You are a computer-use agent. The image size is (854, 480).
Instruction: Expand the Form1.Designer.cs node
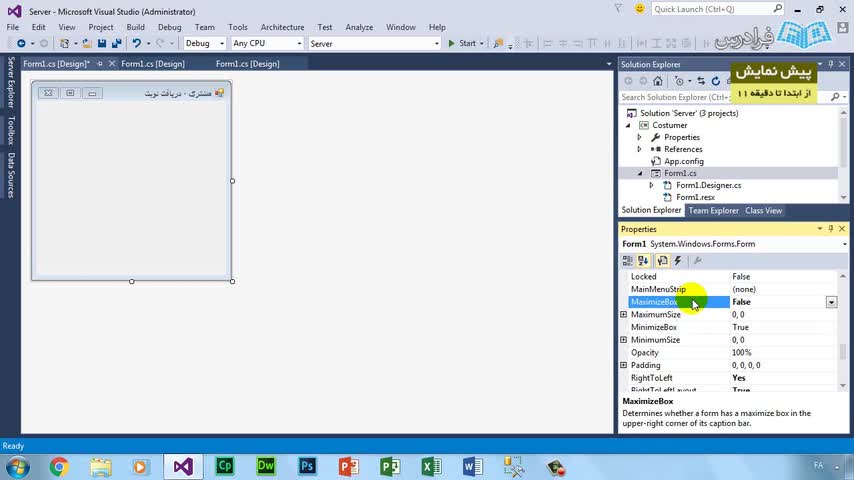(651, 185)
